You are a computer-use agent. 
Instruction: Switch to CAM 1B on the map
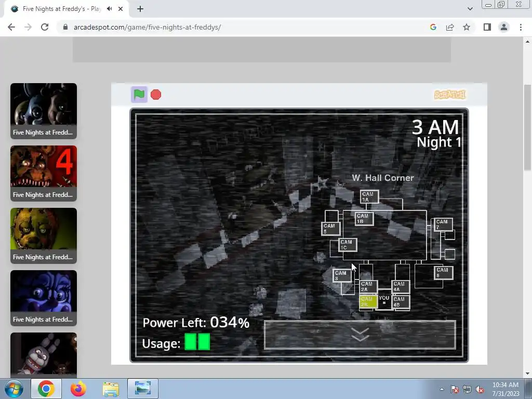tap(364, 219)
